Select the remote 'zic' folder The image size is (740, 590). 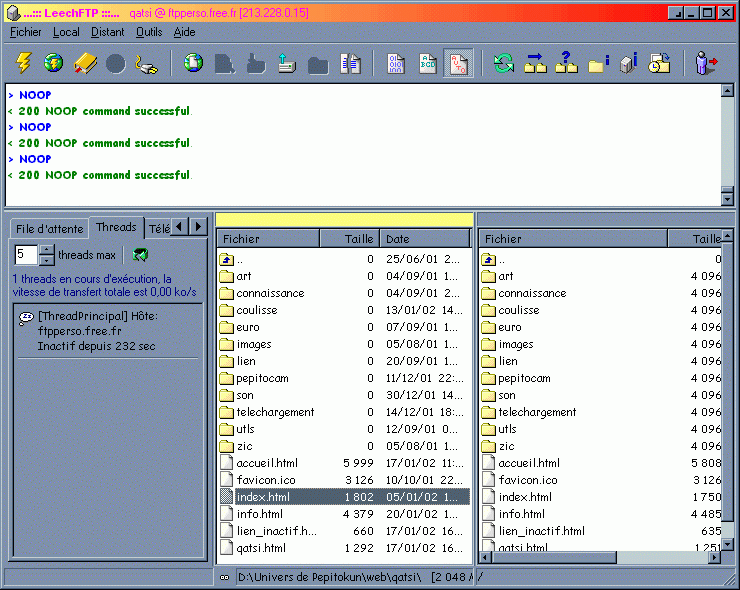click(x=498, y=446)
